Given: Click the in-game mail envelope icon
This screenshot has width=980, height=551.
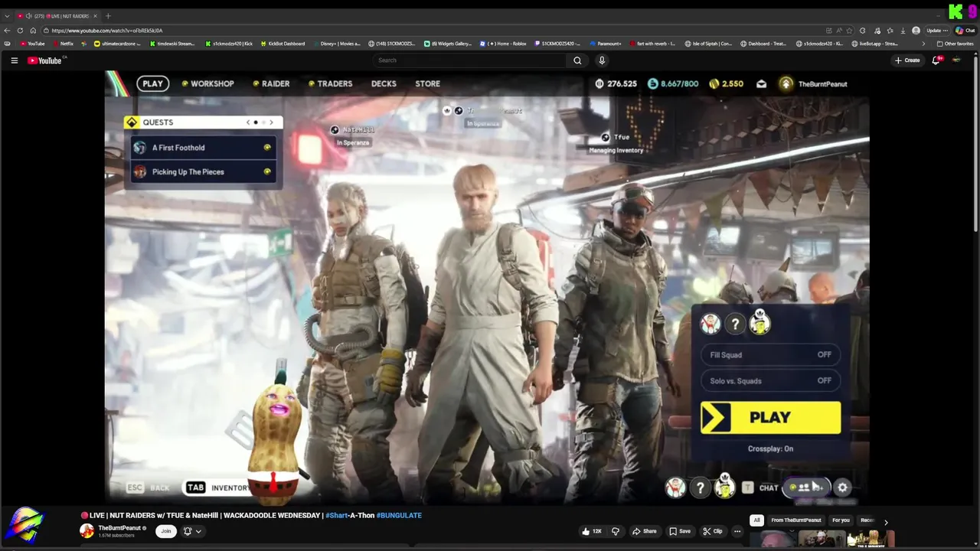Looking at the screenshot, I should pyautogui.click(x=761, y=84).
